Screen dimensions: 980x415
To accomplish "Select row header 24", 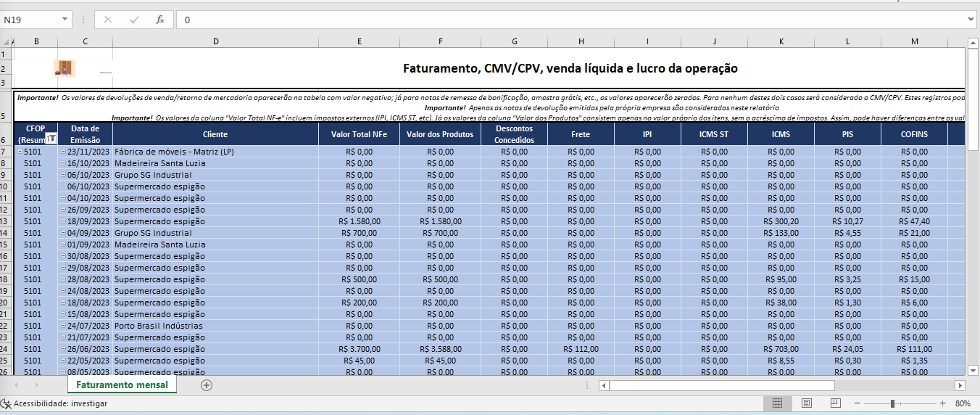I will 5,349.
